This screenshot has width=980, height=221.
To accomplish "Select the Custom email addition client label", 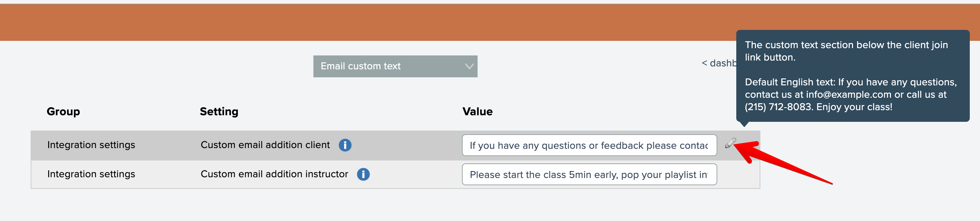I will coord(265,145).
